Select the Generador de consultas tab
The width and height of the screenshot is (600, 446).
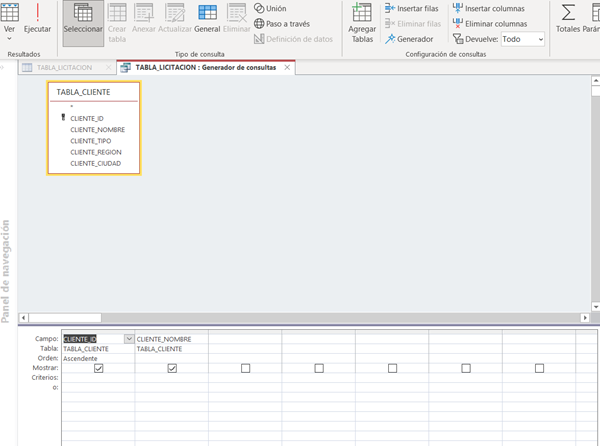206,67
